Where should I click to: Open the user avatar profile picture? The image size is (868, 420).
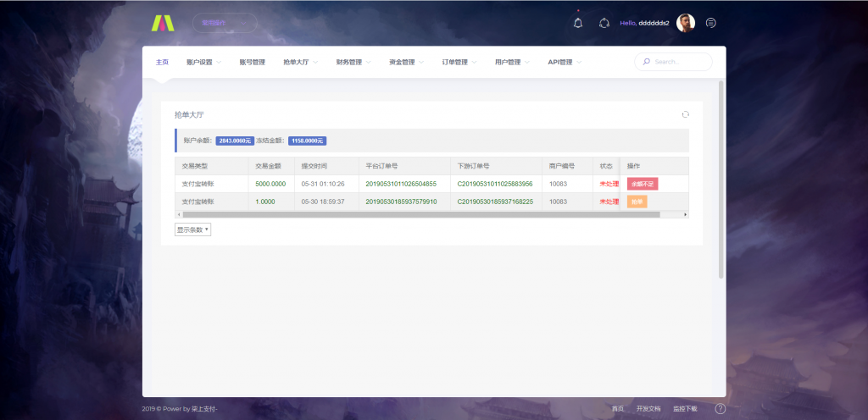tap(686, 23)
